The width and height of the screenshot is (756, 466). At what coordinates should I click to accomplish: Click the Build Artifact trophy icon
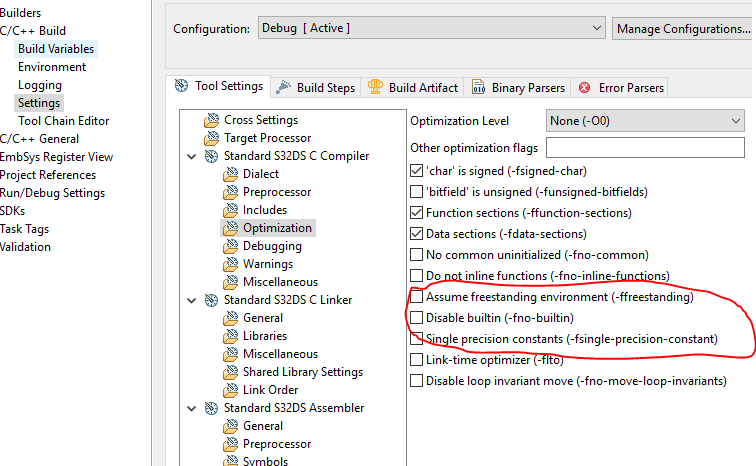tap(376, 87)
